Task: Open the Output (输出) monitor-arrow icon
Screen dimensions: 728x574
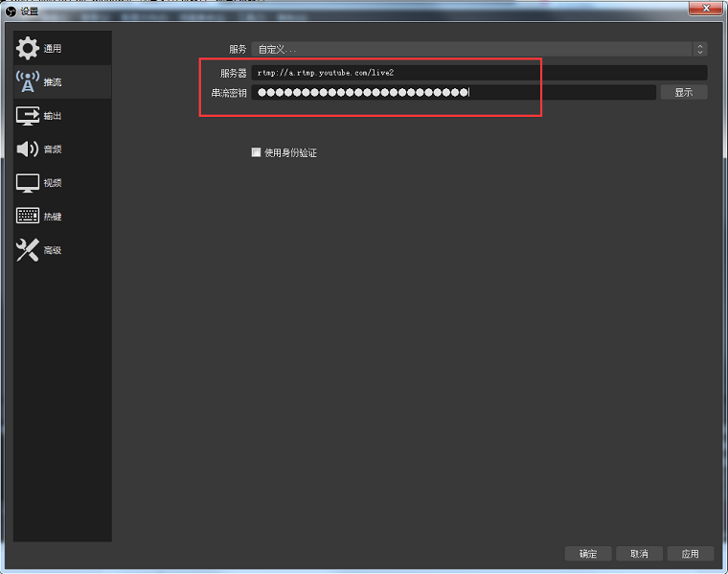Action: (x=28, y=116)
